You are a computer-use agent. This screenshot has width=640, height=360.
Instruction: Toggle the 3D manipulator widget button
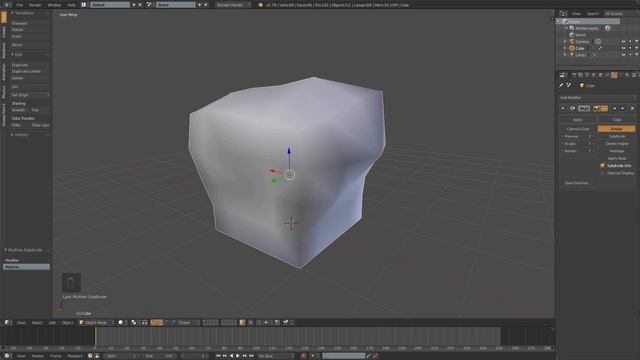153,322
